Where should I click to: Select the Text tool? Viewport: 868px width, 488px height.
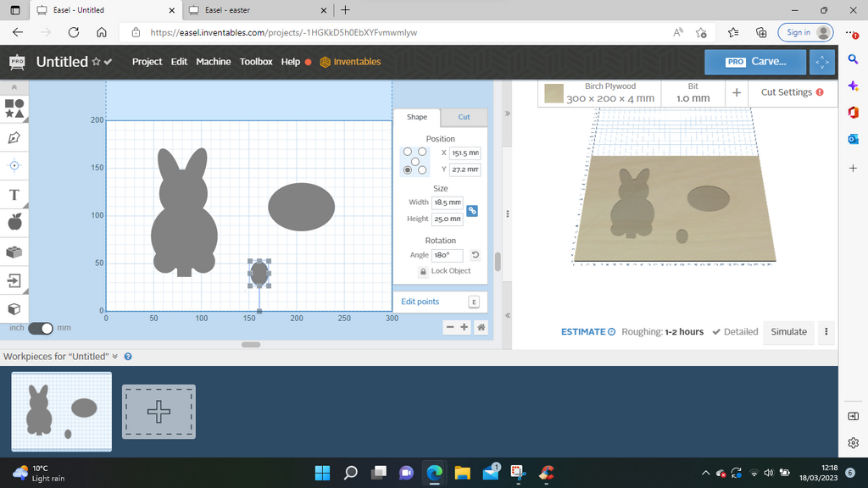(14, 195)
